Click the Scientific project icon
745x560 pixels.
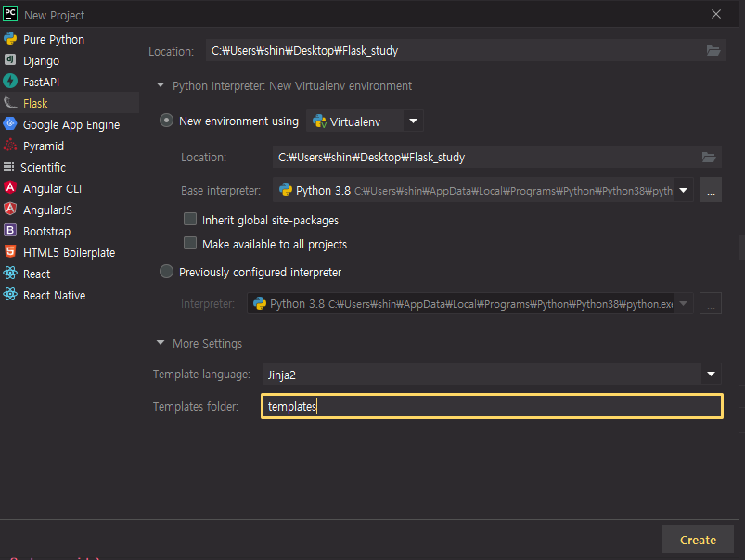coord(9,167)
